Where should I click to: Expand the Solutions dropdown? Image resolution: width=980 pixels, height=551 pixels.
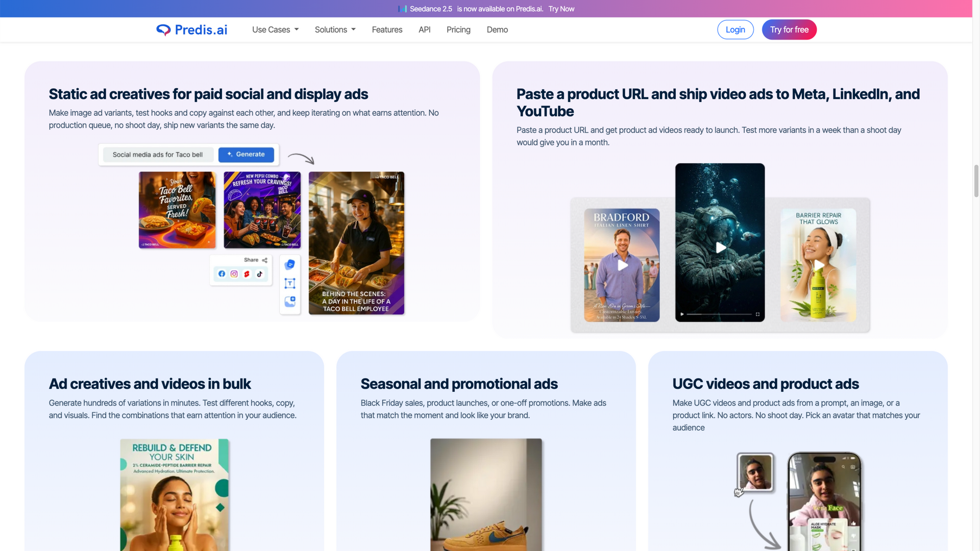335,30
